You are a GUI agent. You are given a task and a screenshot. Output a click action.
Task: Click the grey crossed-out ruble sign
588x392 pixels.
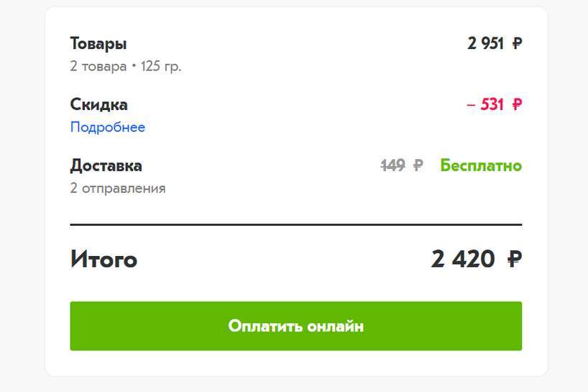(418, 166)
